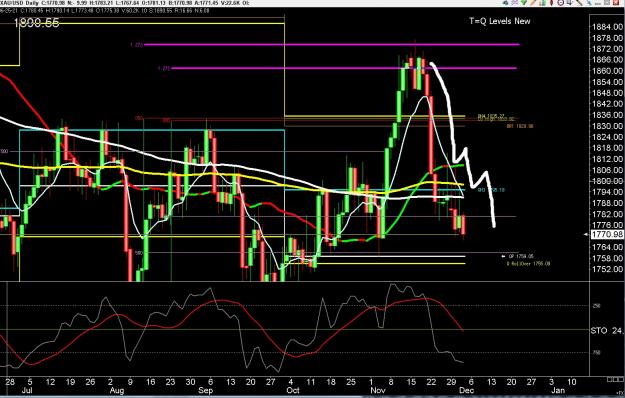Select the orange pencil drawing tool icon
This screenshot has height=398, width=625.
[533, 3]
